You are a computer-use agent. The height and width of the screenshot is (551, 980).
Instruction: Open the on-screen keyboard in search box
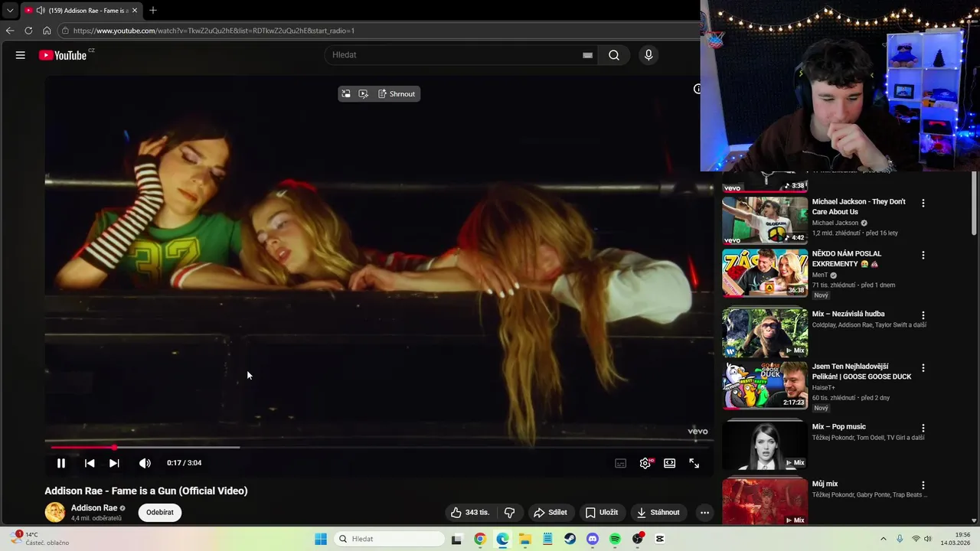coord(587,55)
